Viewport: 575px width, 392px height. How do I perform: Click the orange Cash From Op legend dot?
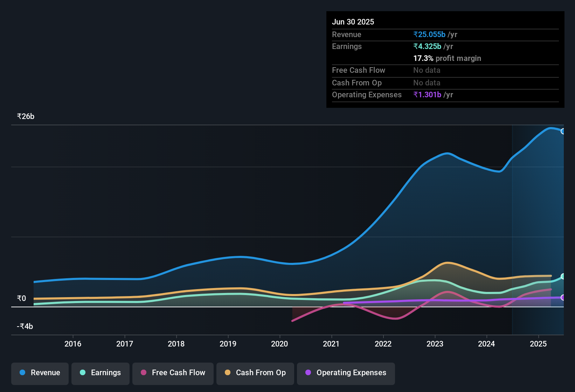tap(228, 372)
